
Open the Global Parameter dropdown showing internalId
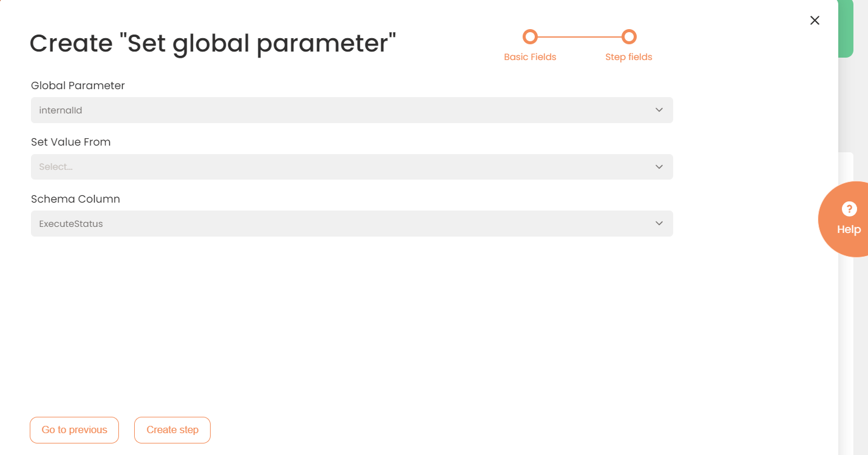click(352, 110)
